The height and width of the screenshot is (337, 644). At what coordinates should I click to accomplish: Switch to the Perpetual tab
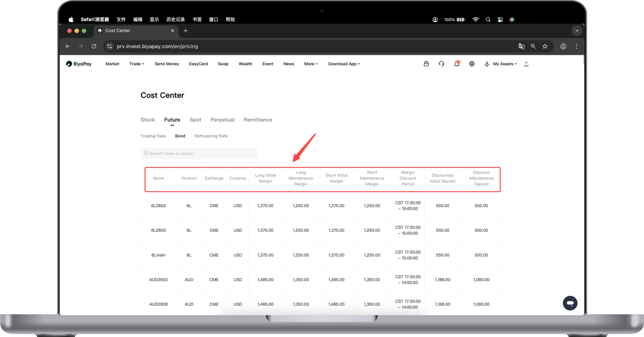[x=222, y=120]
